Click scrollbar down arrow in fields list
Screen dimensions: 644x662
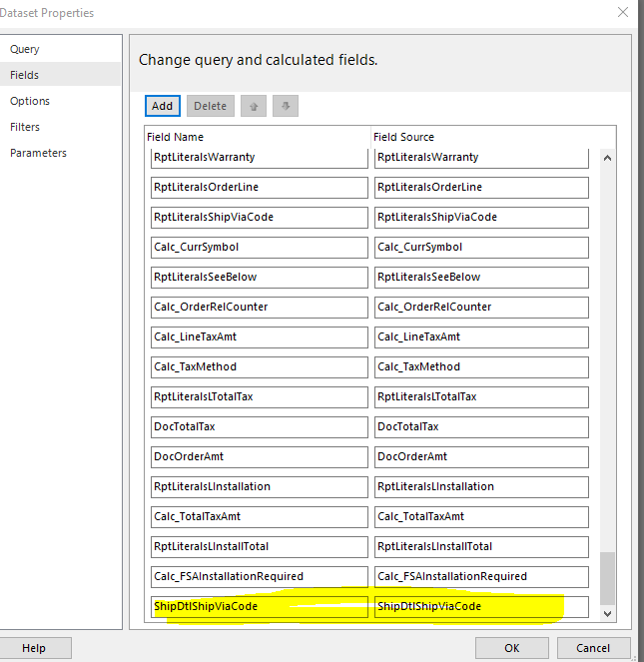607,614
